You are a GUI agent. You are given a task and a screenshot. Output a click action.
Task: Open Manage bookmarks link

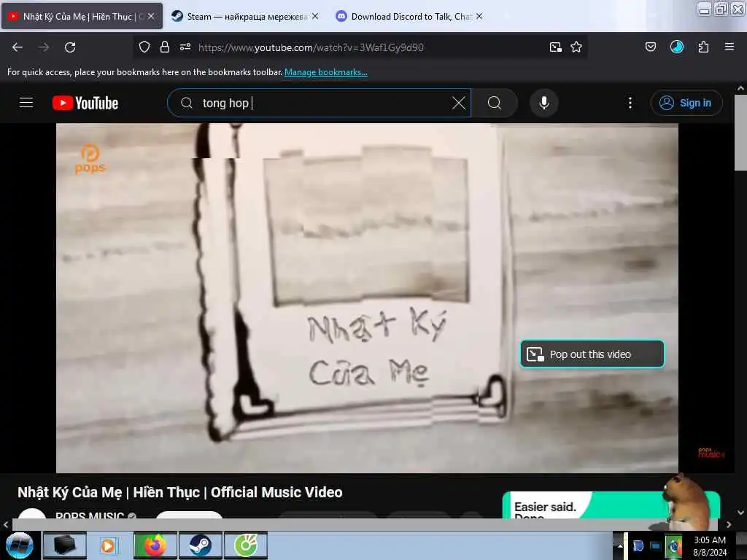pos(326,72)
